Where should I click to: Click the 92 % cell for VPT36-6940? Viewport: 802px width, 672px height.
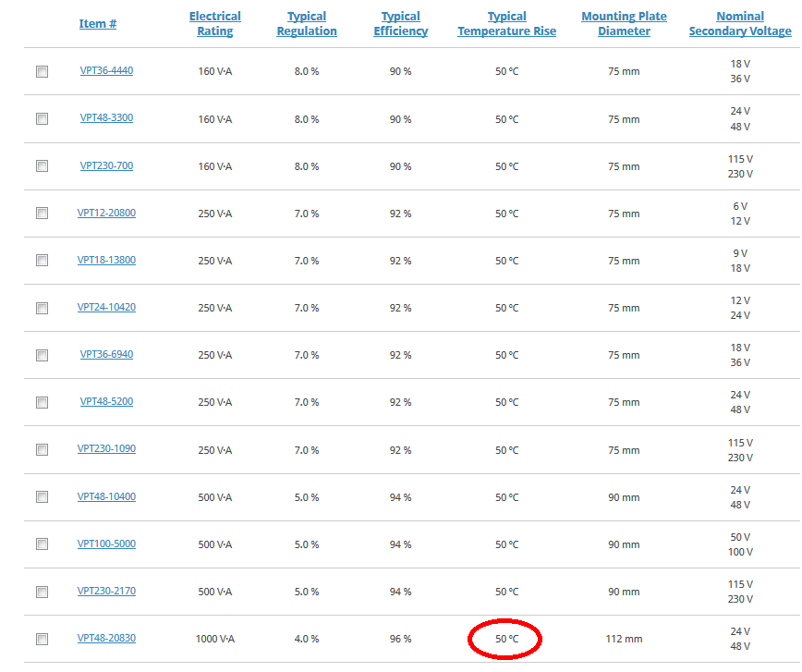click(400, 355)
